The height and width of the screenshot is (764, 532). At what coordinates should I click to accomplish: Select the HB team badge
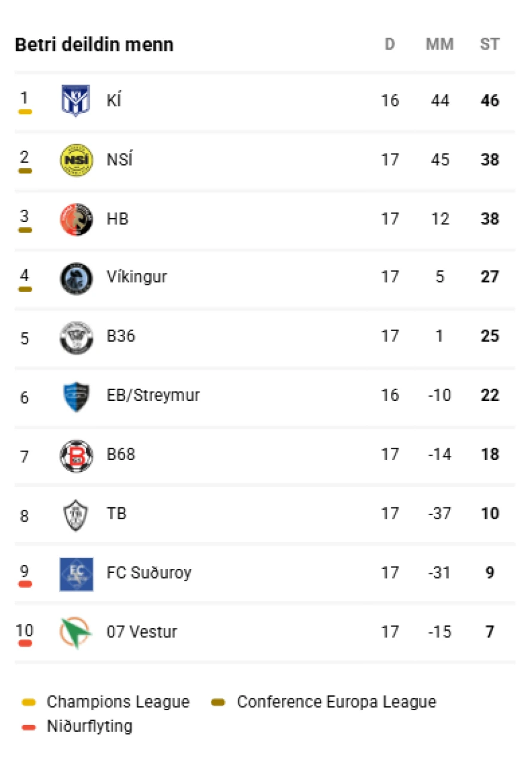[x=77, y=219]
